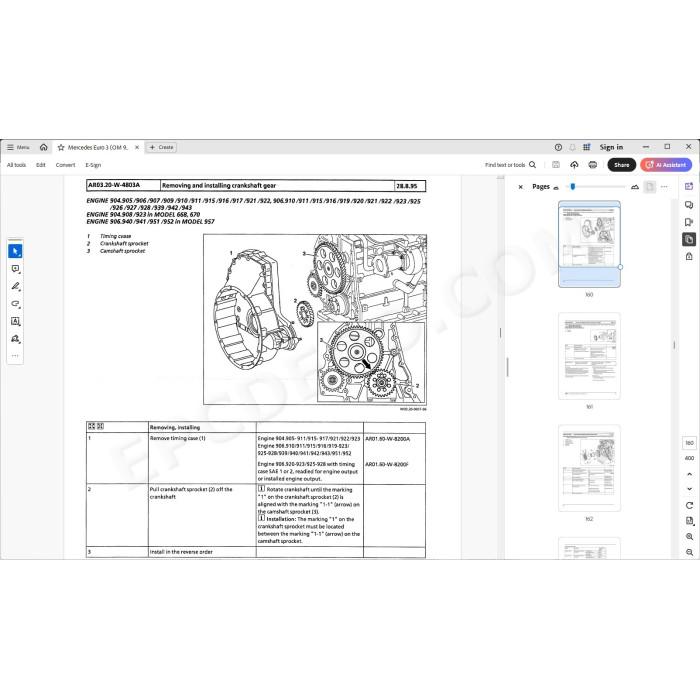700x700 pixels.
Task: Choose the Add comment tool
Action: (15, 269)
